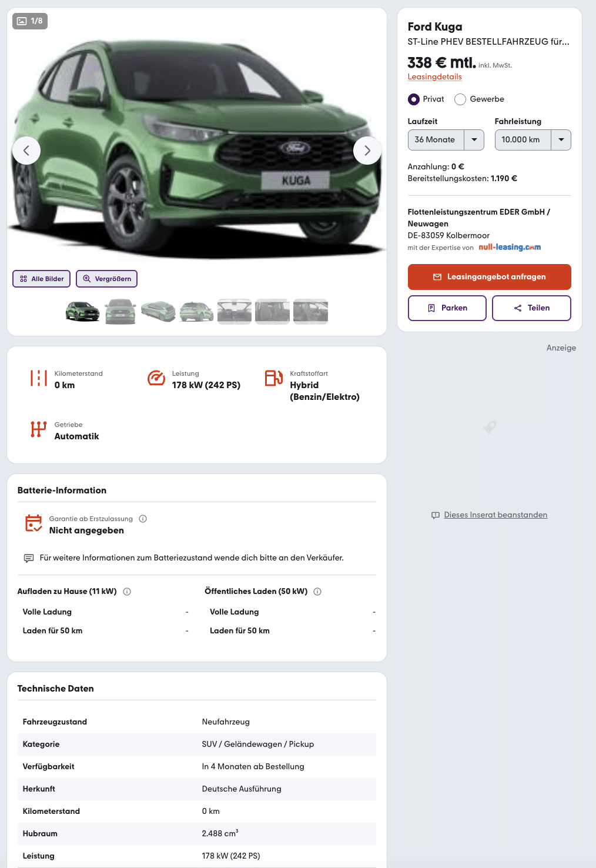Report listing via Dieses Inserat beanstanden
596x868 pixels.
(495, 515)
